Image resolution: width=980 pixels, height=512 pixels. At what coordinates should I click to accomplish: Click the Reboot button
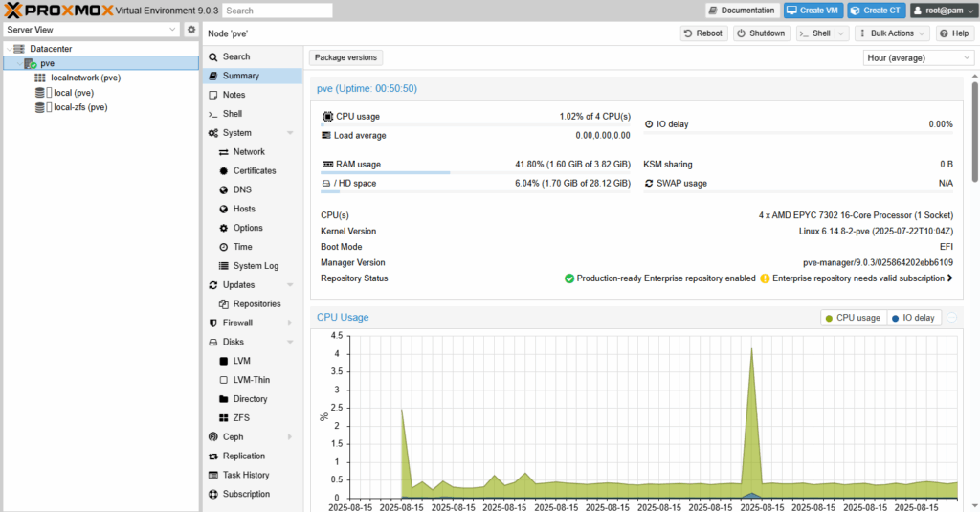703,33
